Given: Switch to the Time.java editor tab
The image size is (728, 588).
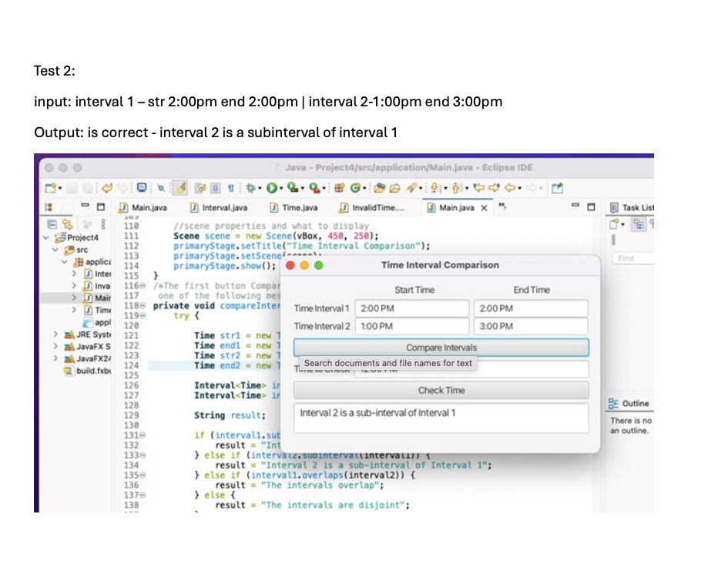Looking at the screenshot, I should pyautogui.click(x=299, y=207).
